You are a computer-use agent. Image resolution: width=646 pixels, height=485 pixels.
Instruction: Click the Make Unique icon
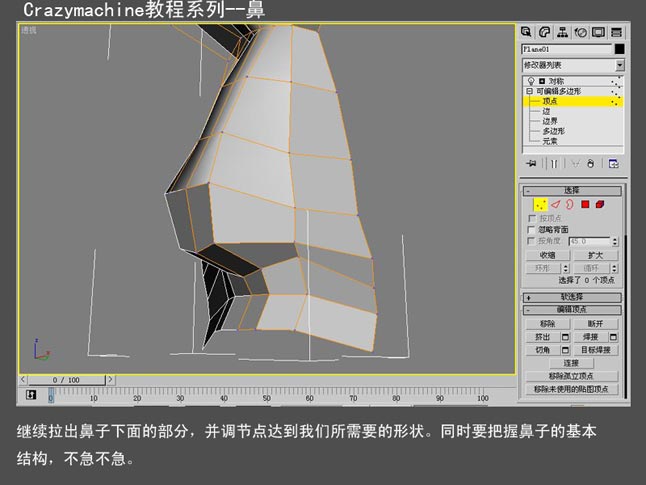click(x=576, y=164)
